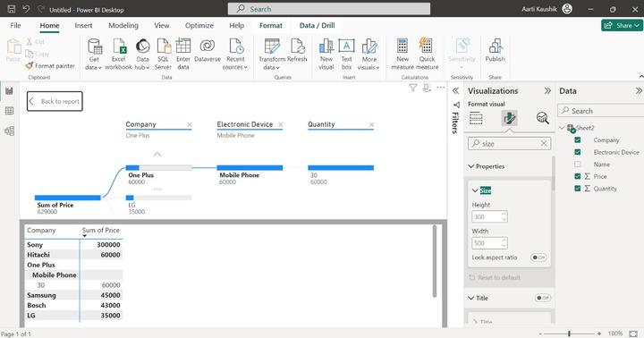Open the Format visual paintbrush tab
Image resolution: width=644 pixels, height=338 pixels.
pos(509,118)
